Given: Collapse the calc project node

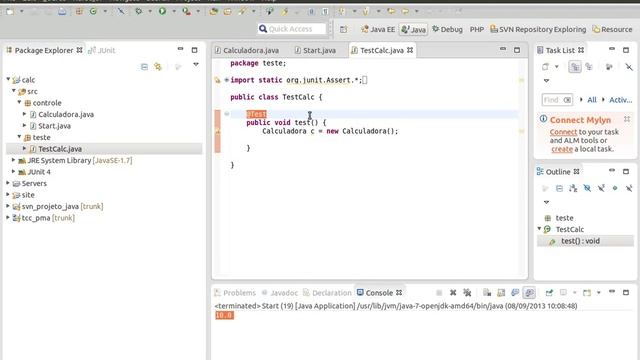Looking at the screenshot, I should click(x=8, y=79).
